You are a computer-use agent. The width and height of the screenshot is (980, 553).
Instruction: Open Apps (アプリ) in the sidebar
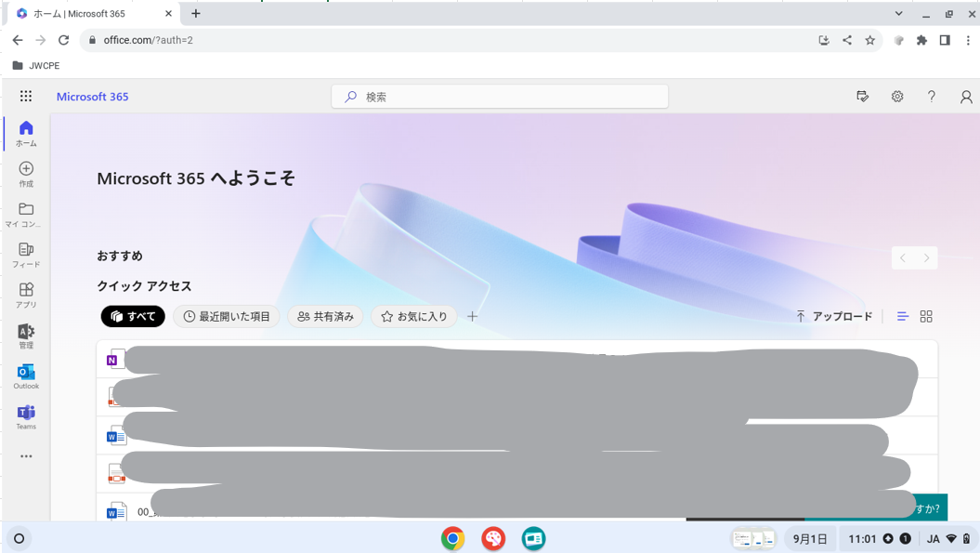pyautogui.click(x=26, y=296)
